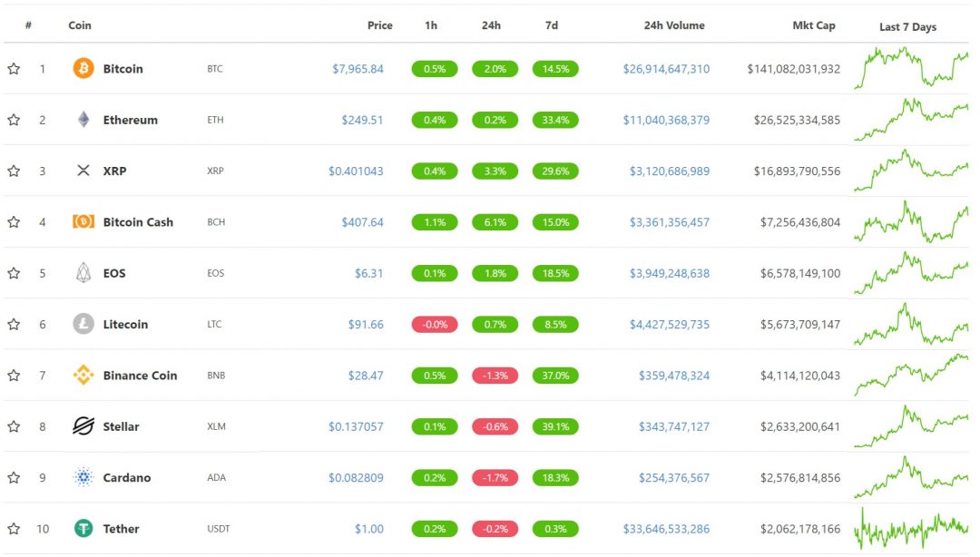Favorite Bitcoin with its star
This screenshot has width=980, height=557.
(x=14, y=69)
